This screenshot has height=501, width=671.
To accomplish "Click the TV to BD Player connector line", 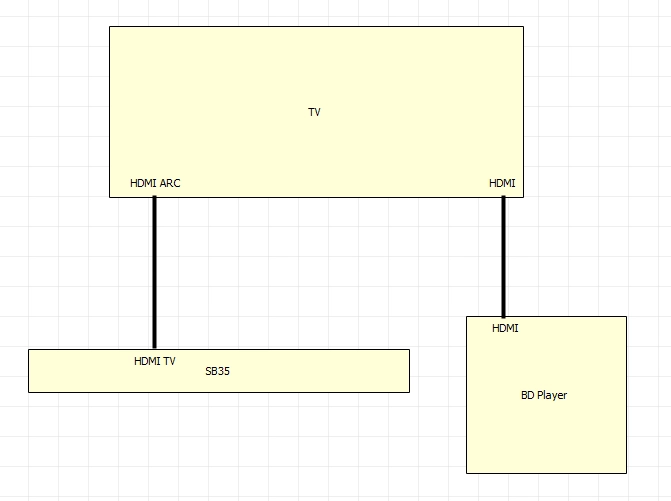I will (x=503, y=257).
